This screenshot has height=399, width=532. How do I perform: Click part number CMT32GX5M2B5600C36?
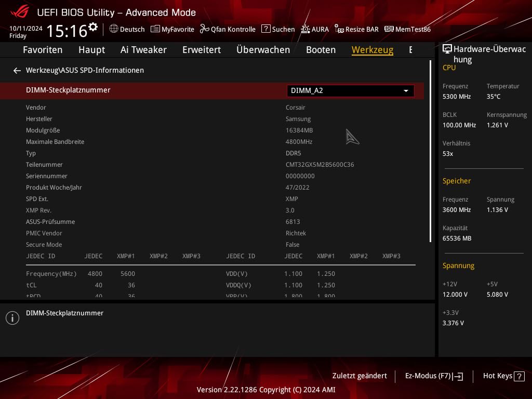[320, 165]
